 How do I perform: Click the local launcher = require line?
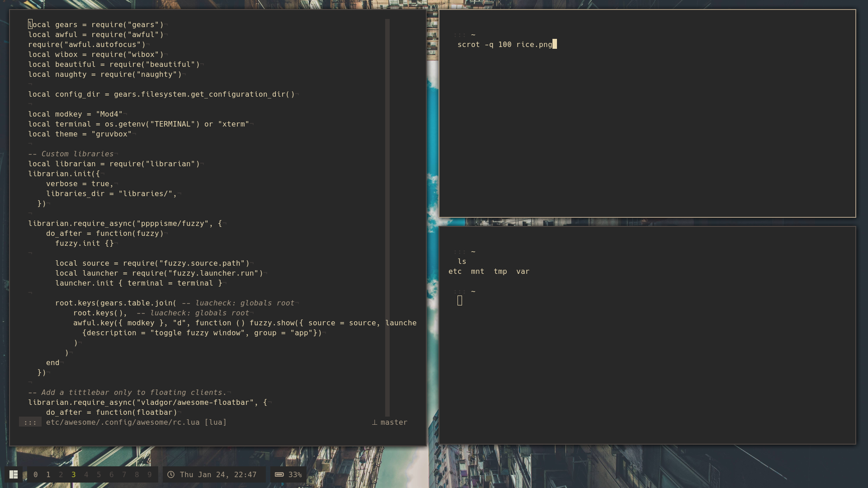pos(159,273)
